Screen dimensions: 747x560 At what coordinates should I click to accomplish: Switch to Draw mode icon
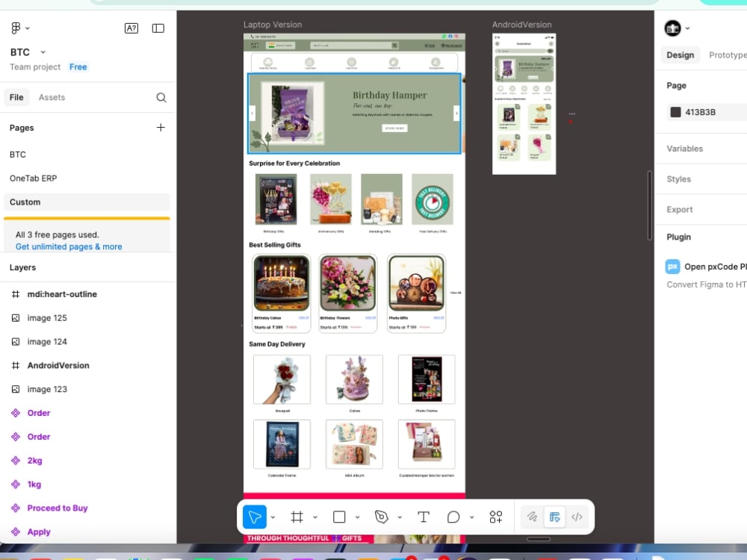pyautogui.click(x=532, y=517)
